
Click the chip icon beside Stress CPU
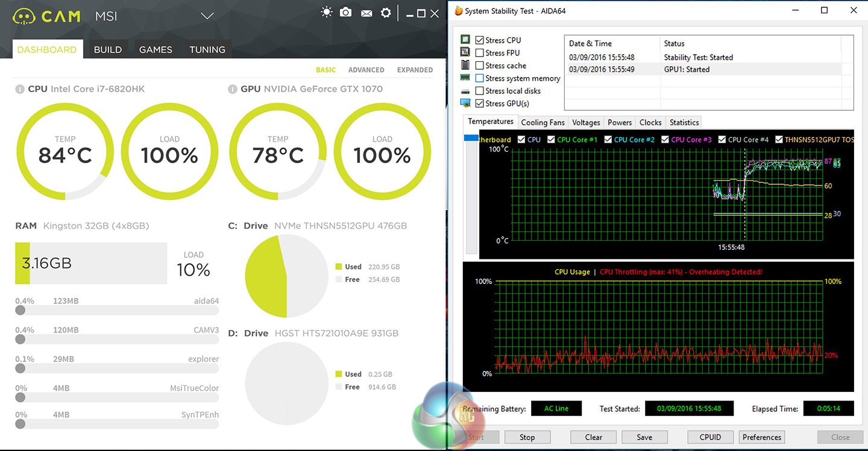tap(465, 40)
